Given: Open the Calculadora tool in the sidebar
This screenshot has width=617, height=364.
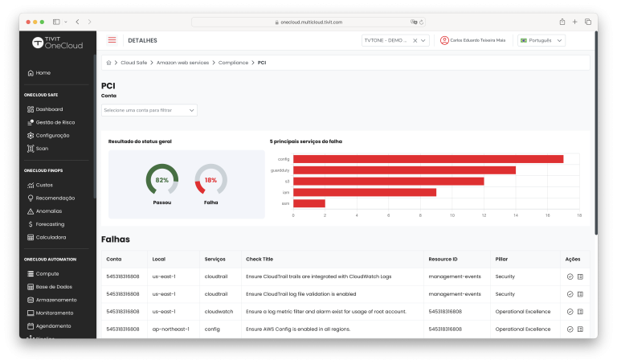Looking at the screenshot, I should [51, 237].
